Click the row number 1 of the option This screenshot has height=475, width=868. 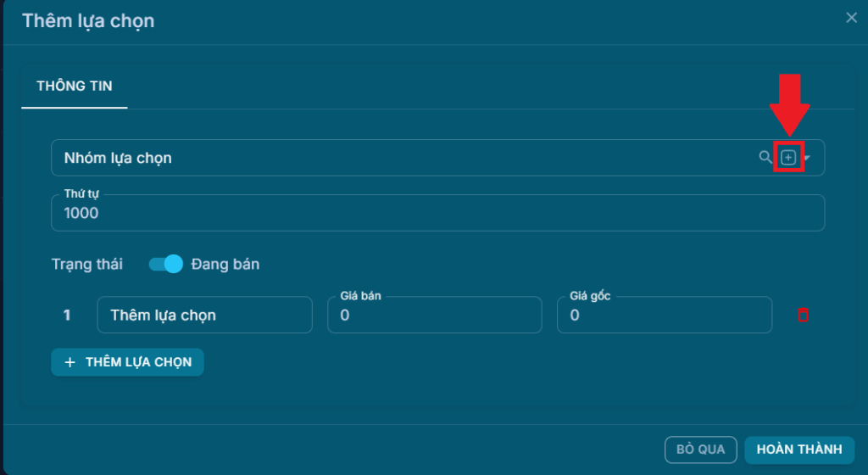[x=67, y=316]
